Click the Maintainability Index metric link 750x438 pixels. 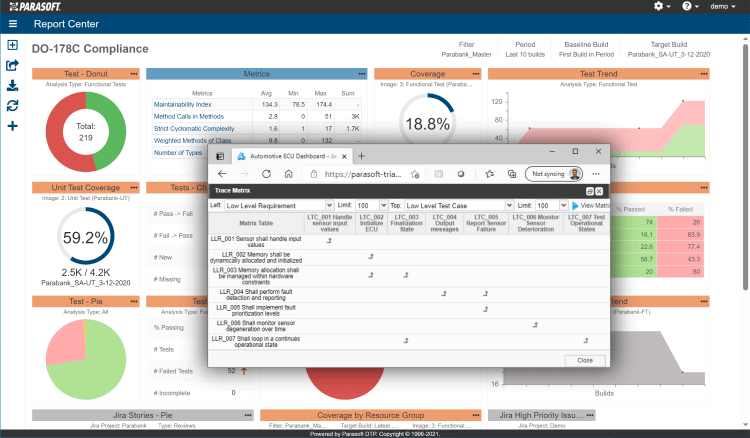point(182,104)
